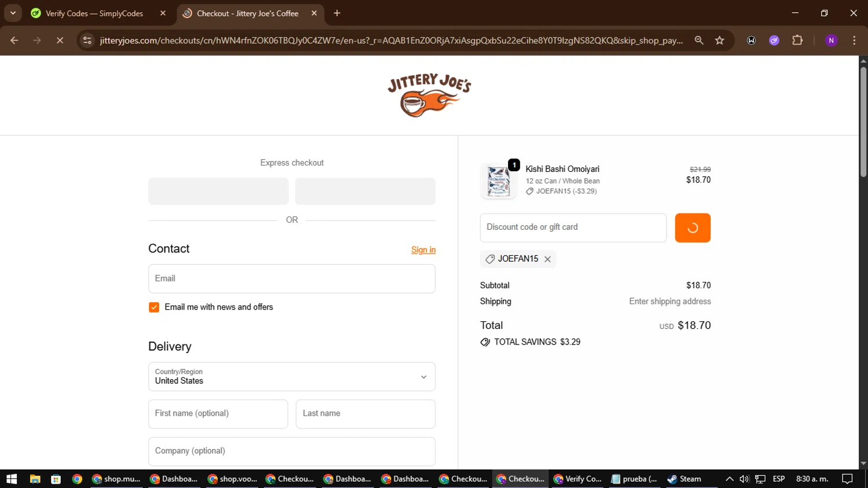This screenshot has height=488, width=868.
Task: Go back to the previous page
Action: pyautogui.click(x=14, y=41)
